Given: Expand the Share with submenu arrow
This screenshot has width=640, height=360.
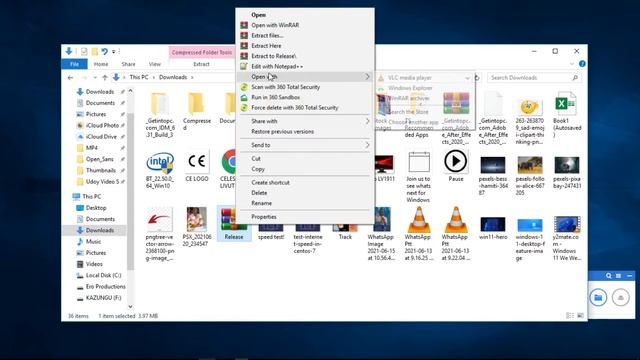Looking at the screenshot, I should pos(367,121).
